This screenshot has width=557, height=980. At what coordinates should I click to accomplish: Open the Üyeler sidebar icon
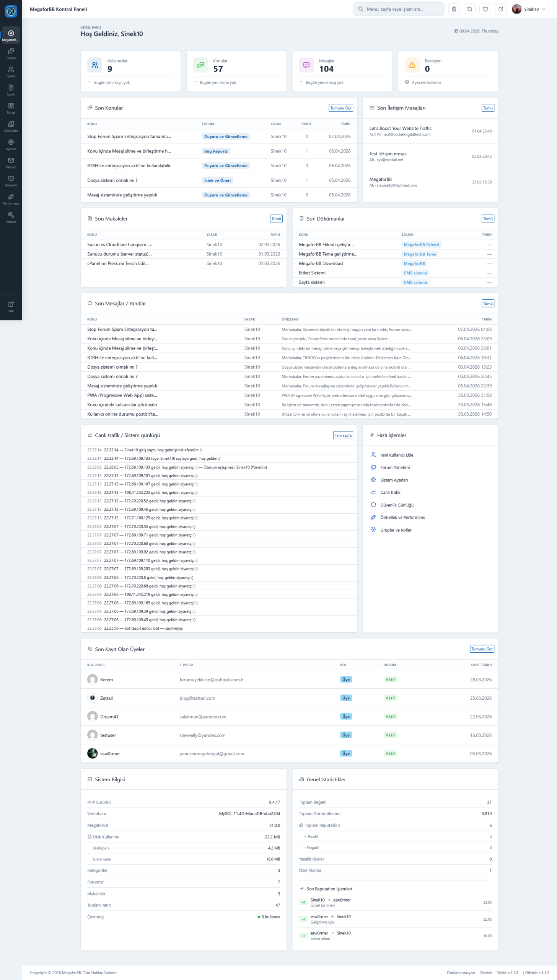(x=11, y=71)
